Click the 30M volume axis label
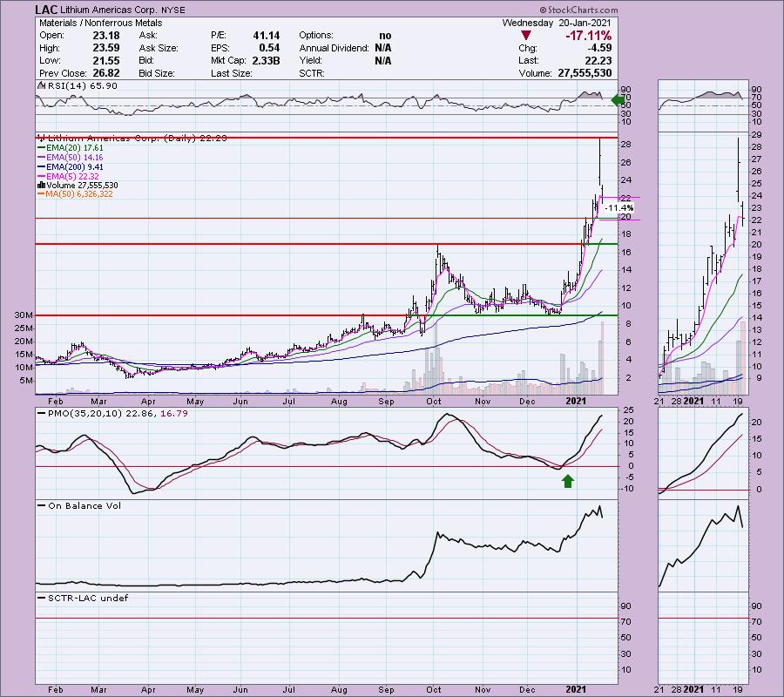The width and height of the screenshot is (784, 697). pos(24,315)
